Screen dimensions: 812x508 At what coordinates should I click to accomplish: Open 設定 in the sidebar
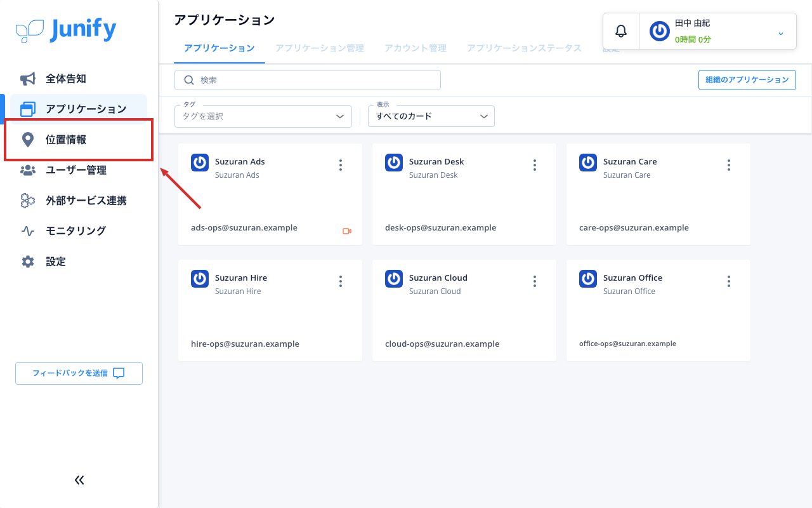tap(79, 262)
